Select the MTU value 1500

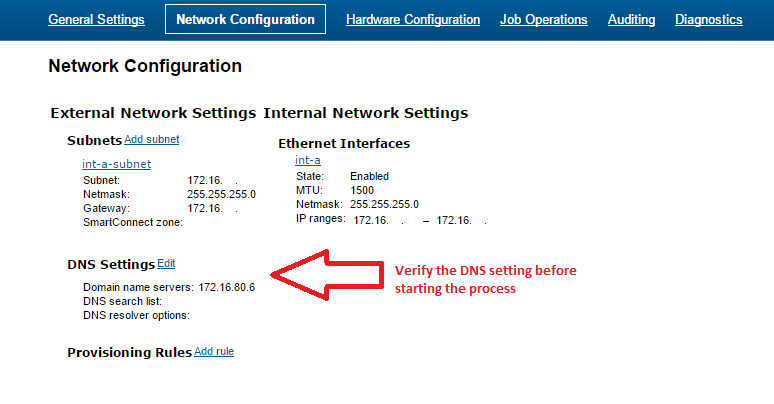(362, 190)
